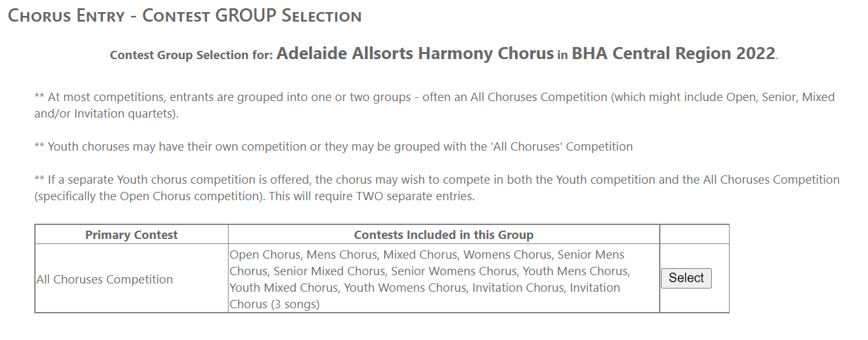
Task: Click 'Senior Mixed Chorus' in the contests list
Action: tap(329, 271)
